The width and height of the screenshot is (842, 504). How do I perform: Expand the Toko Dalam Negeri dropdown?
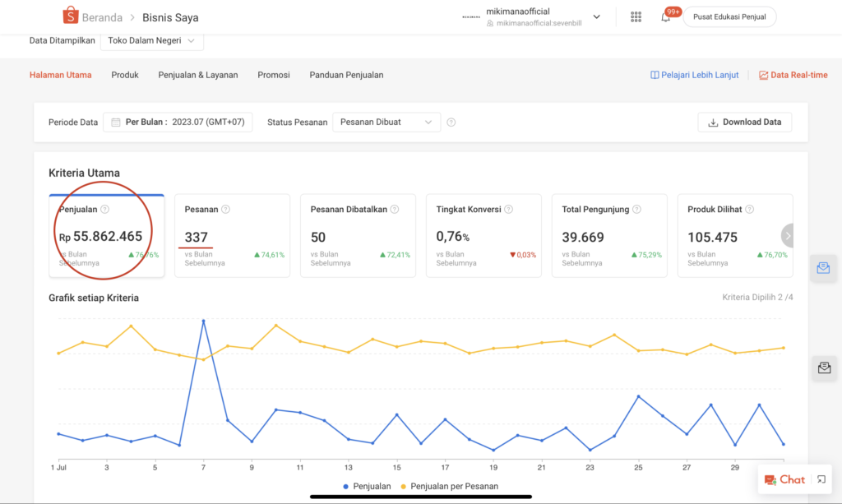tap(151, 40)
